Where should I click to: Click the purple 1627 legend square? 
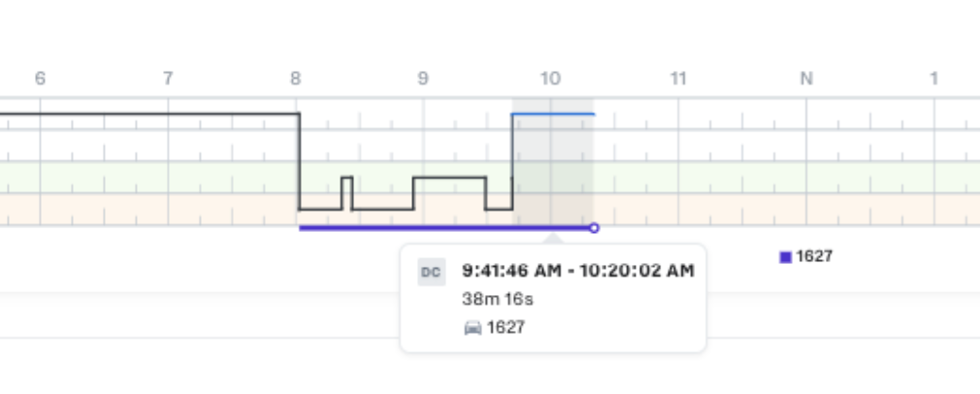[x=786, y=257]
